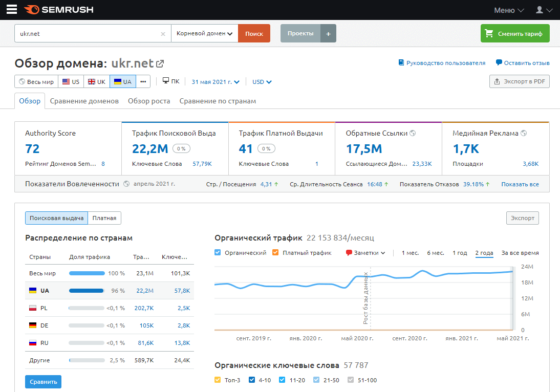Click the shopping cart icon on tariff button

click(x=489, y=34)
